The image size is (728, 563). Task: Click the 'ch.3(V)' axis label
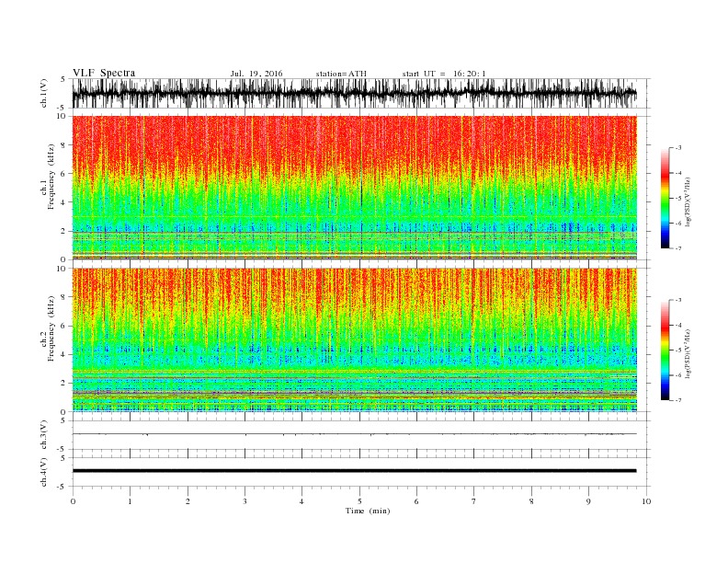click(x=44, y=435)
